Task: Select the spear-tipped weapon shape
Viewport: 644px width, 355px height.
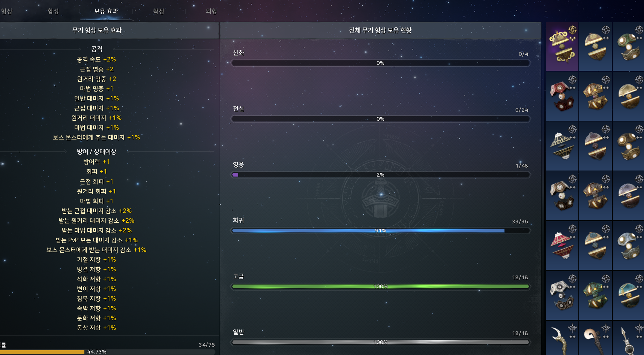Action: (x=628, y=338)
